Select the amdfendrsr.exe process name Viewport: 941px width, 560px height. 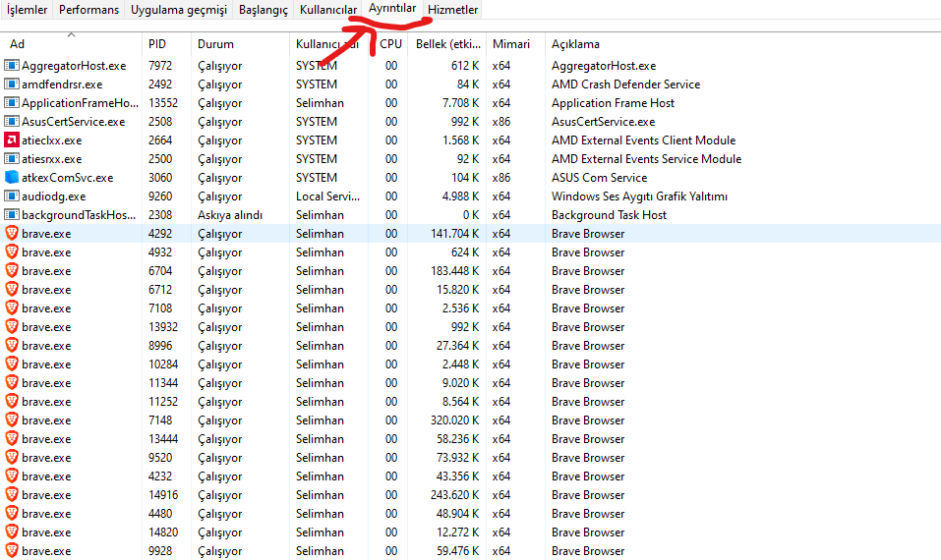tap(62, 84)
